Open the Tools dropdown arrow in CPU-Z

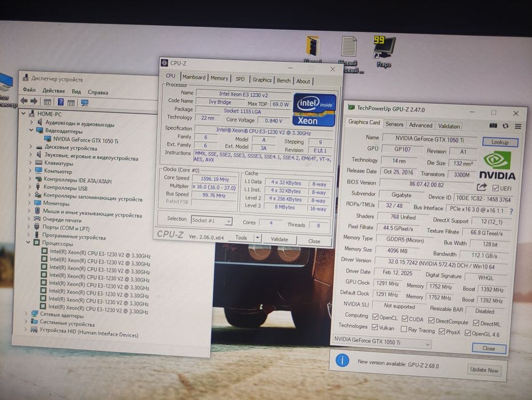coord(257,238)
